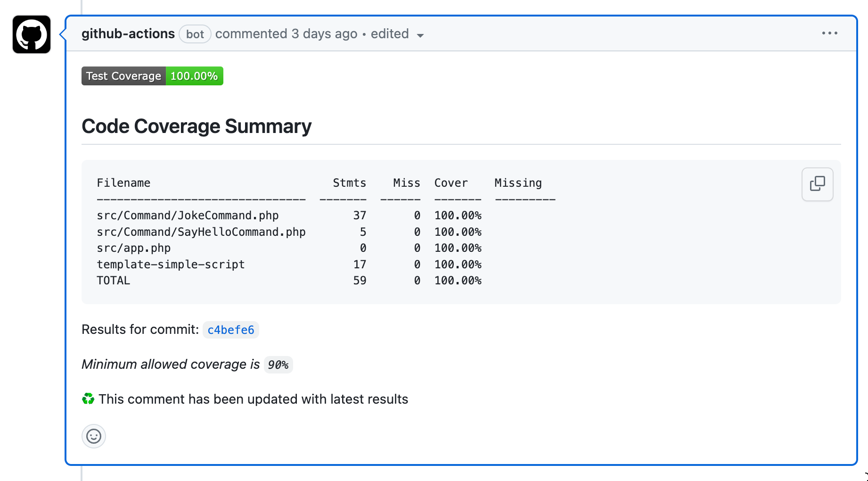The height and width of the screenshot is (481, 868).
Task: Open the edit history chevron next to edited
Action: [x=421, y=35]
